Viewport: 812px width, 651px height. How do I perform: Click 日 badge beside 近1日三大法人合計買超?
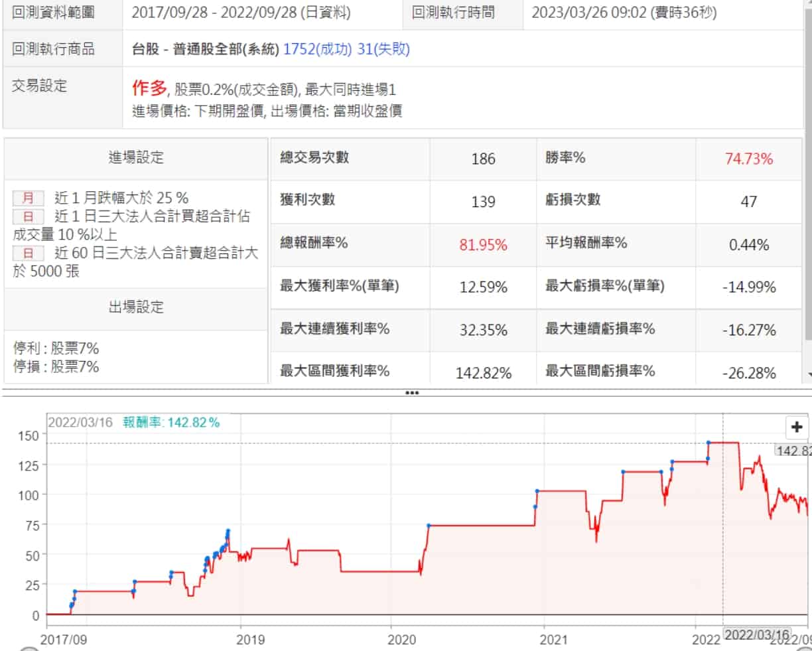point(28,216)
